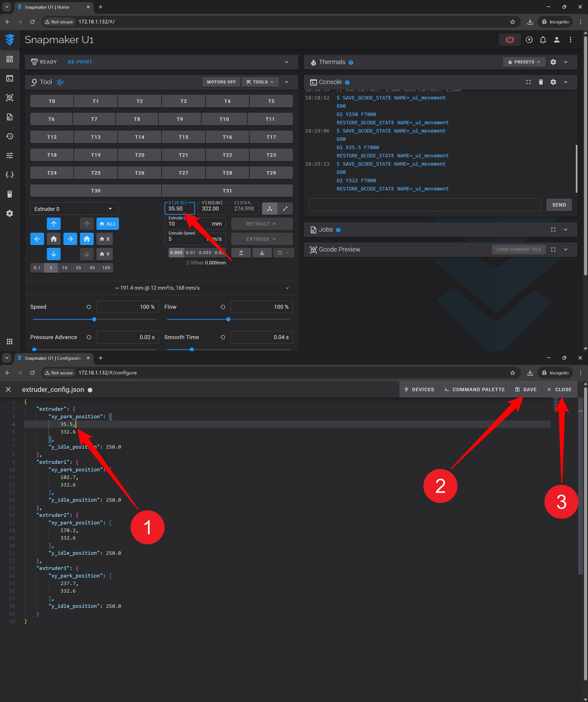Click the Home X axis button
588x702 pixels.
tap(105, 239)
